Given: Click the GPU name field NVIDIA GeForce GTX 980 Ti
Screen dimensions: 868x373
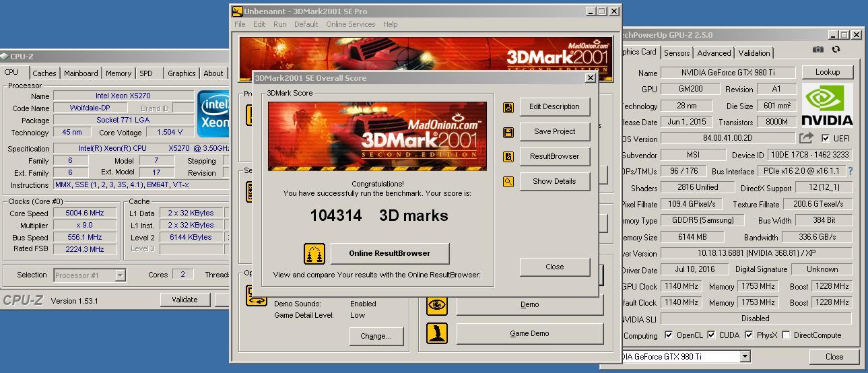Looking at the screenshot, I should (728, 73).
